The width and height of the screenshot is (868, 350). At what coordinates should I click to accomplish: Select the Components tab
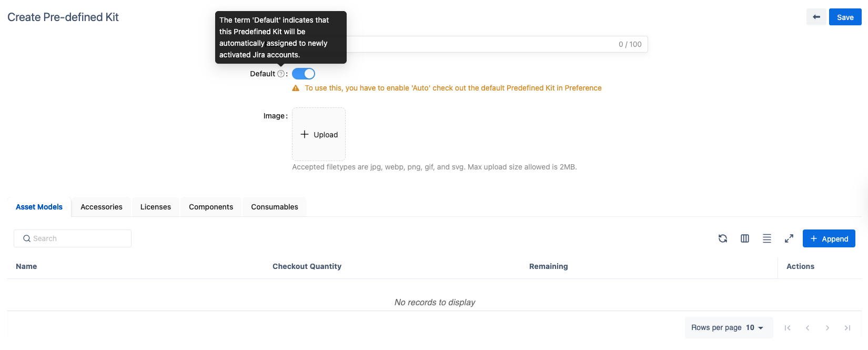(211, 207)
